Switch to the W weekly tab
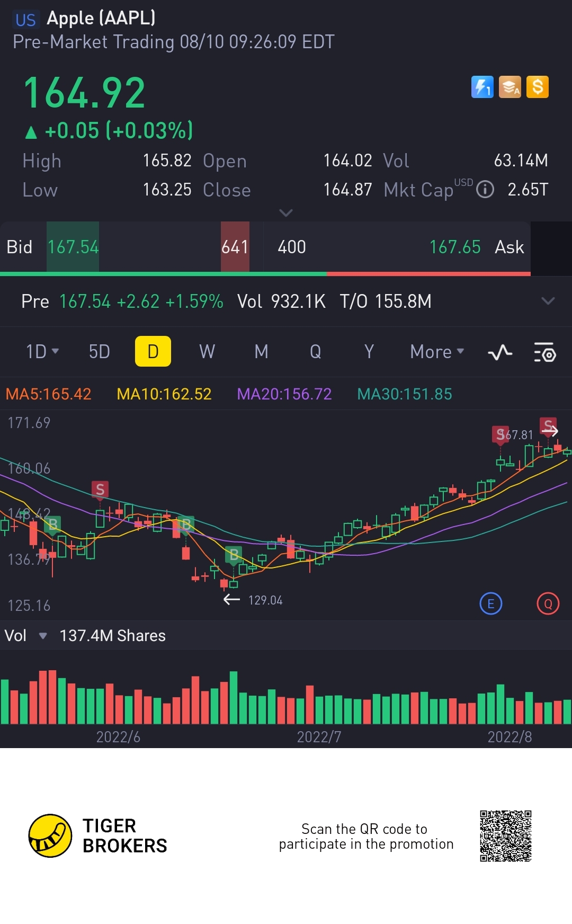This screenshot has height=924, width=572. coord(207,352)
